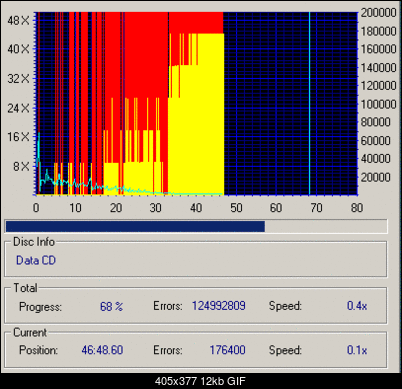Screen dimensions: 402x389
Task: Click the '40000' error axis label
Action: tap(376, 159)
